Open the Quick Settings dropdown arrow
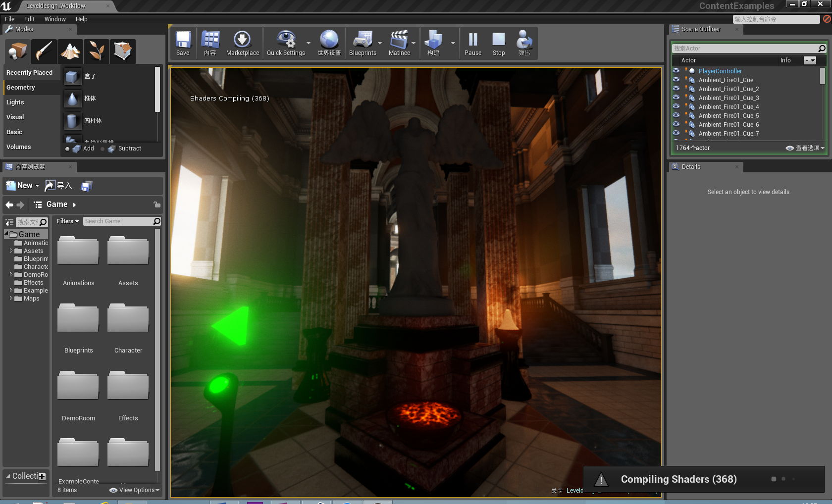Viewport: 832px width, 504px height. tap(309, 43)
